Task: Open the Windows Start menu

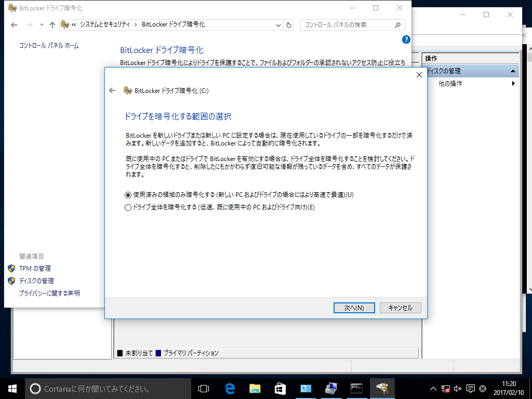Action: tap(12, 389)
